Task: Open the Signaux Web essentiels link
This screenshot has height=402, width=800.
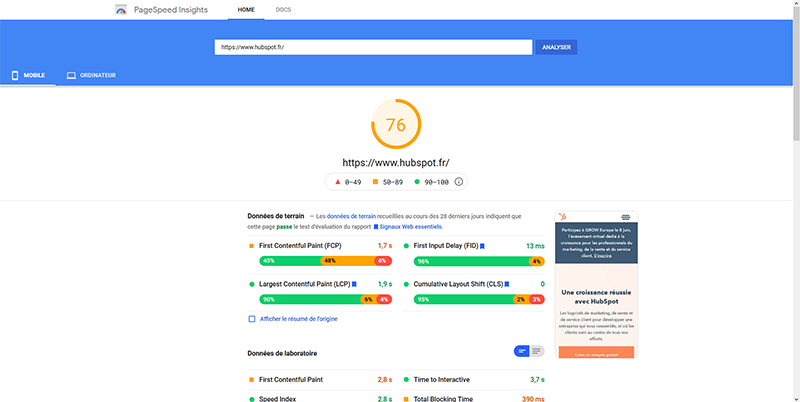Action: (x=411, y=227)
